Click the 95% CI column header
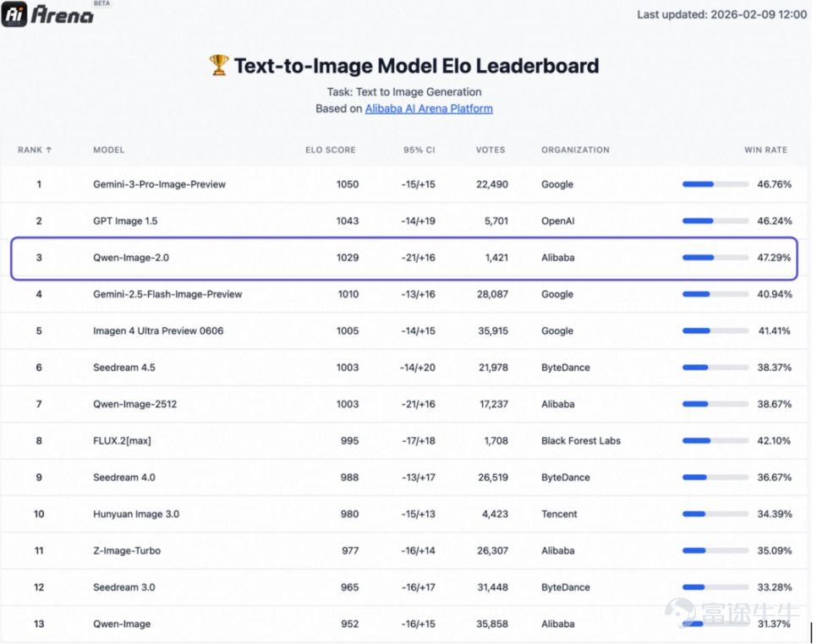 (419, 150)
